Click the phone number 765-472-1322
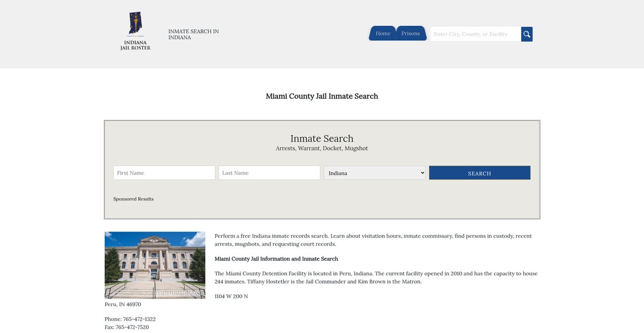 tap(139, 319)
